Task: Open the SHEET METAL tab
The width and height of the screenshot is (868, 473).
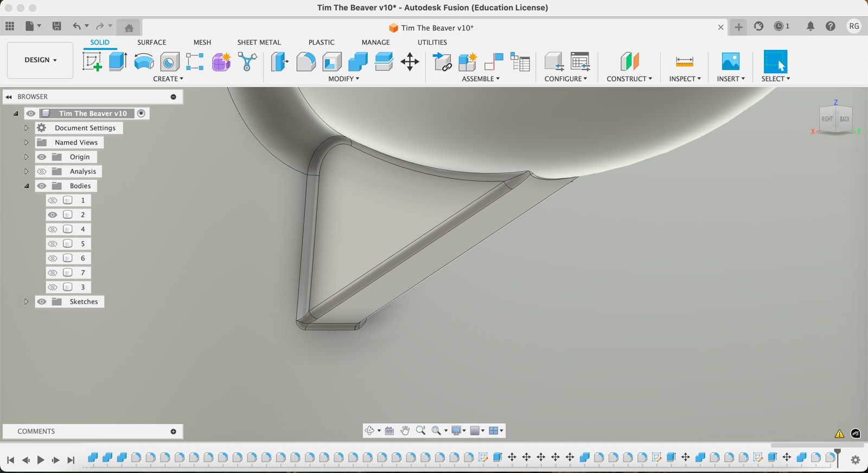Action: 259,42
